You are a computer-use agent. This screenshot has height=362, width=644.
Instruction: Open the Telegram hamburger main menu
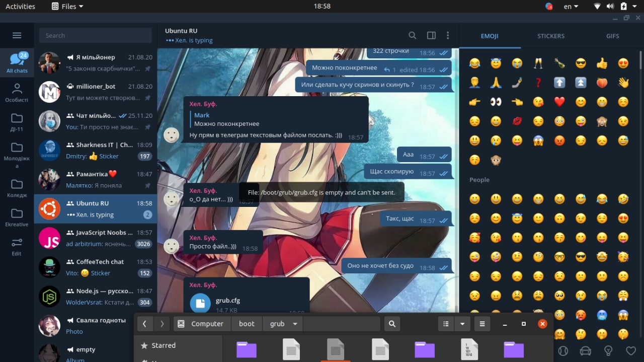(x=17, y=35)
